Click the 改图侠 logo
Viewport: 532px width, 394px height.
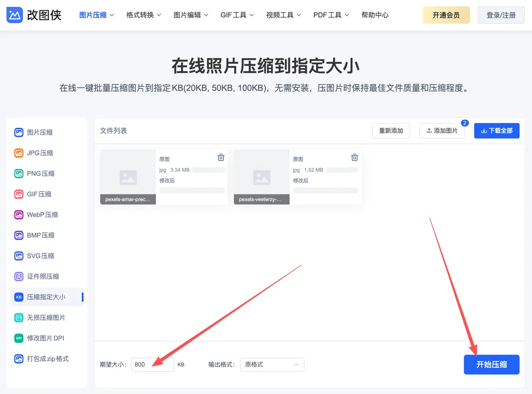click(x=34, y=15)
